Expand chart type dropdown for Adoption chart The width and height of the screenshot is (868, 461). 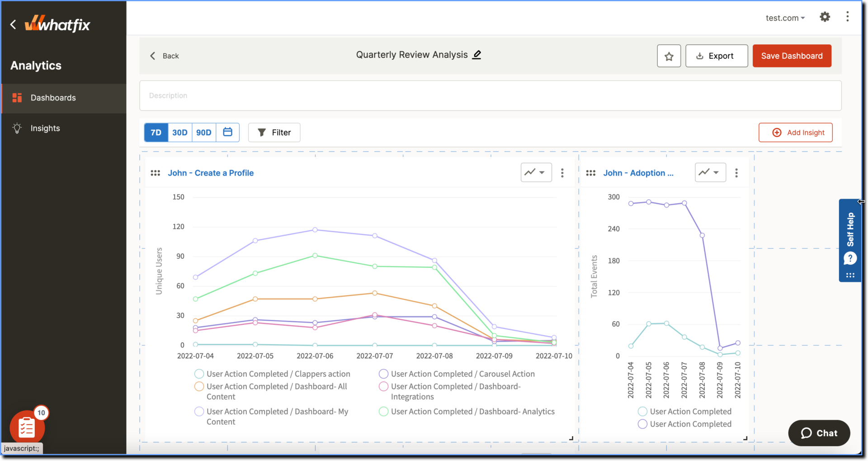coord(710,172)
